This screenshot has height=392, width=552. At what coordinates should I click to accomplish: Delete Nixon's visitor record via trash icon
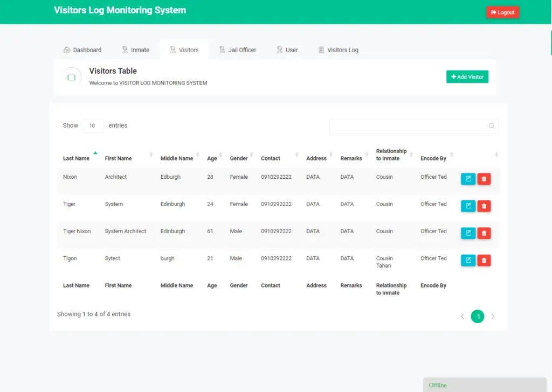tap(484, 179)
